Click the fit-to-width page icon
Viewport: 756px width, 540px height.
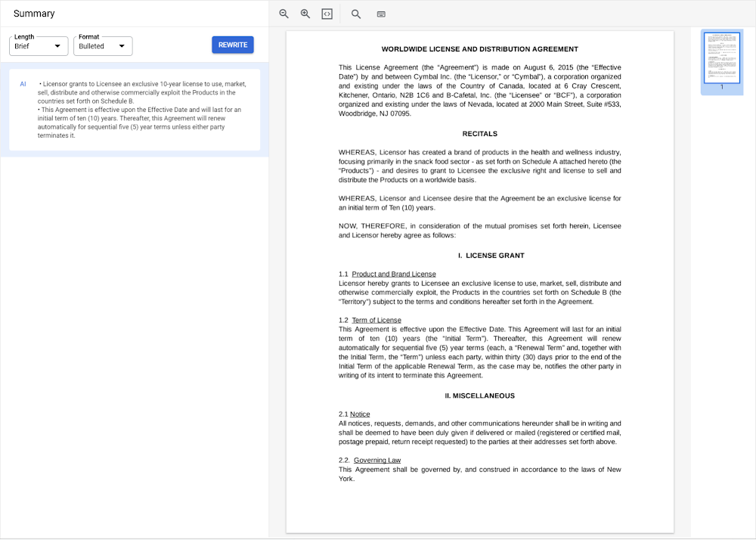click(327, 14)
